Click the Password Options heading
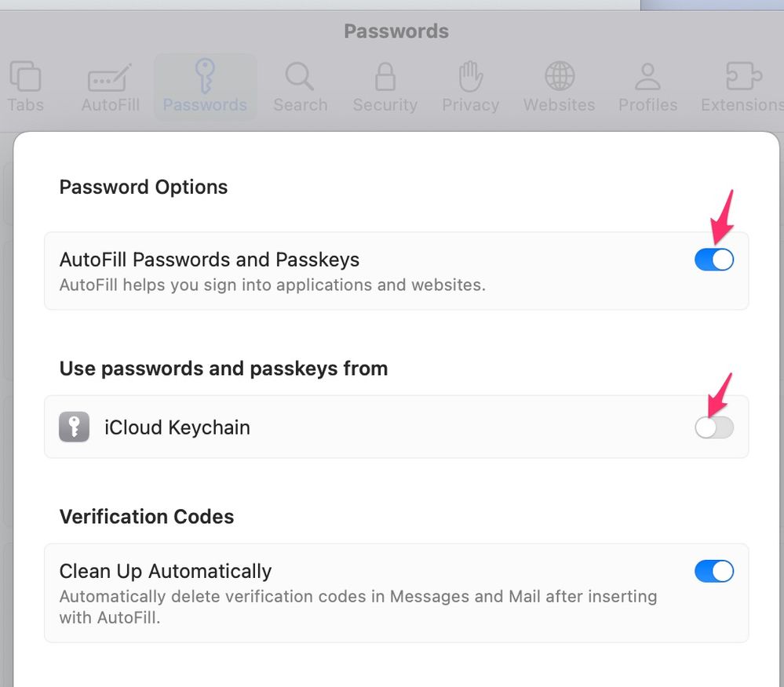The width and height of the screenshot is (784, 687). pyautogui.click(x=144, y=187)
